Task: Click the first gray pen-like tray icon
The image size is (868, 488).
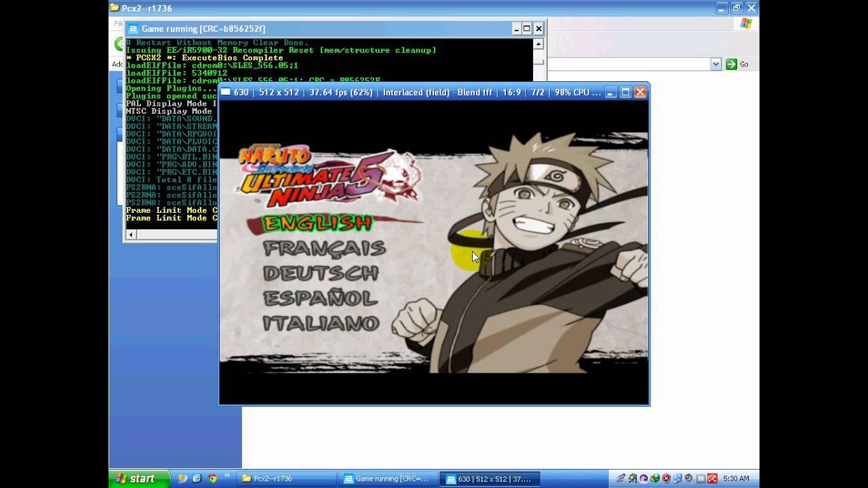Action: click(620, 479)
